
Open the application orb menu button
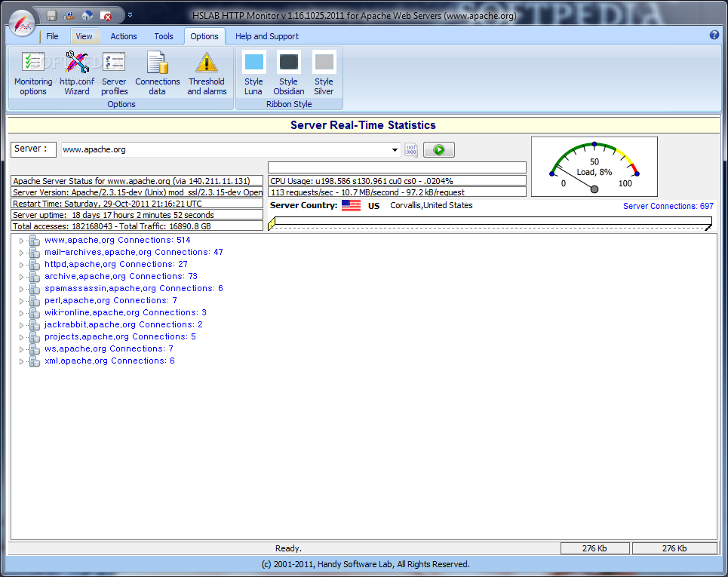tap(23, 23)
